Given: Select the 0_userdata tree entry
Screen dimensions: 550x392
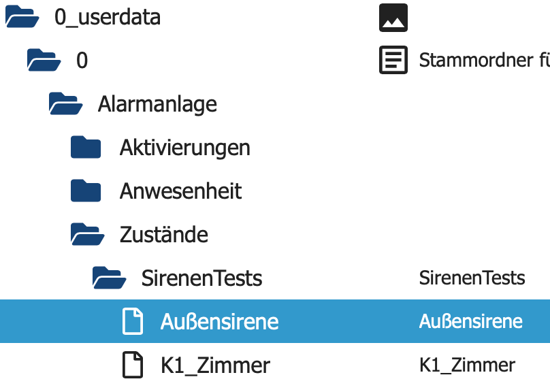Looking at the screenshot, I should 108,17.
